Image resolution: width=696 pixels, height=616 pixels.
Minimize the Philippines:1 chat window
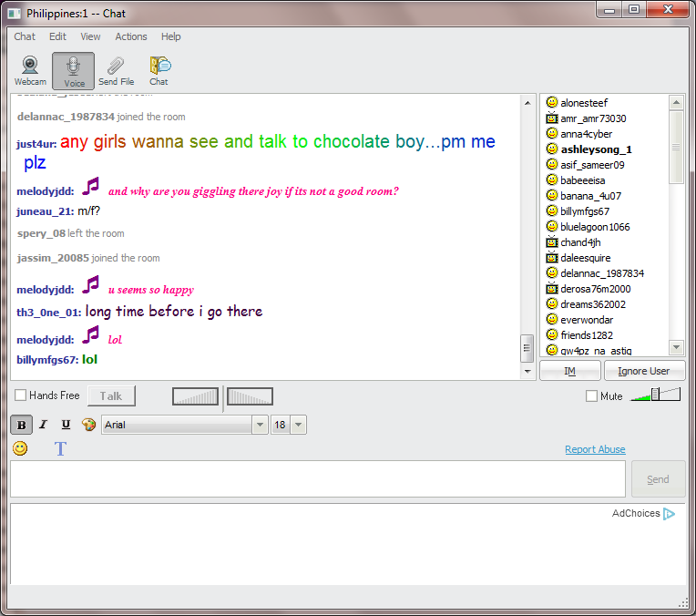(609, 10)
